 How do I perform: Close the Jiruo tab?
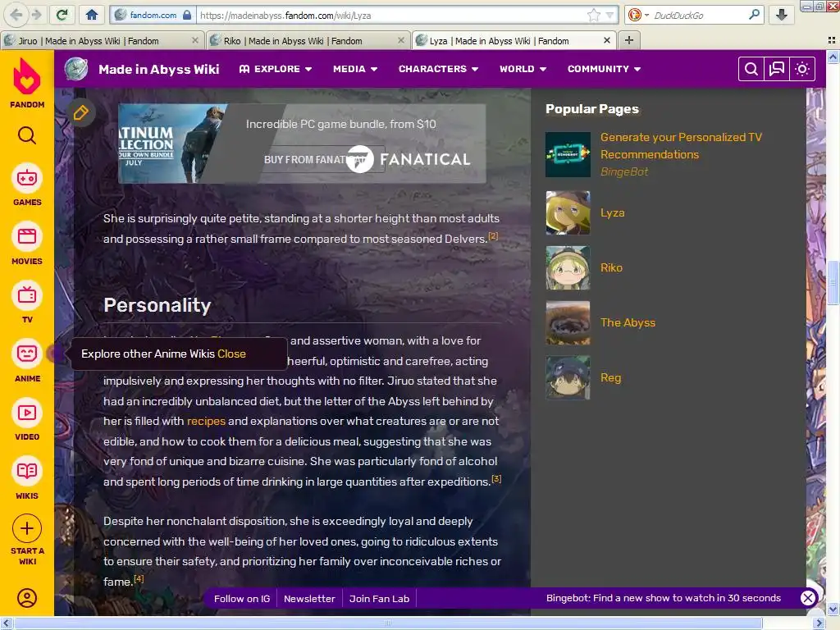pyautogui.click(x=195, y=40)
